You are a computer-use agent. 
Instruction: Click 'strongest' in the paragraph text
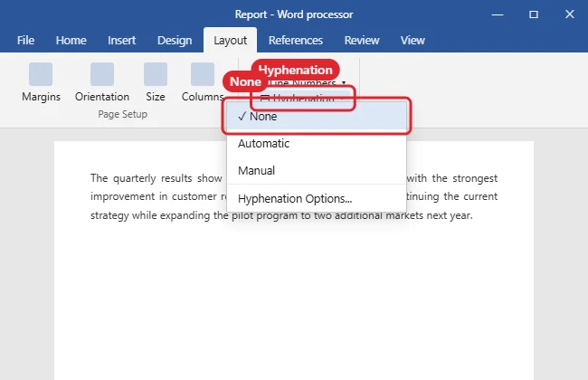pyautogui.click(x=475, y=178)
